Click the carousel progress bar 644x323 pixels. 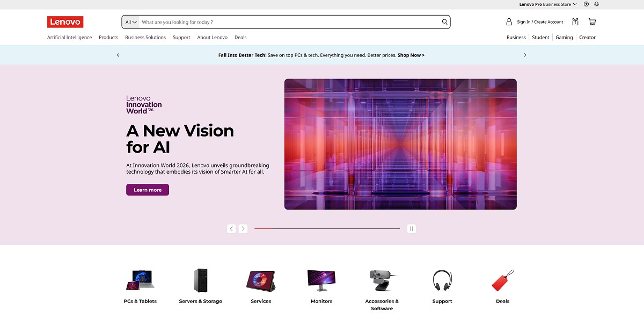[x=327, y=228]
